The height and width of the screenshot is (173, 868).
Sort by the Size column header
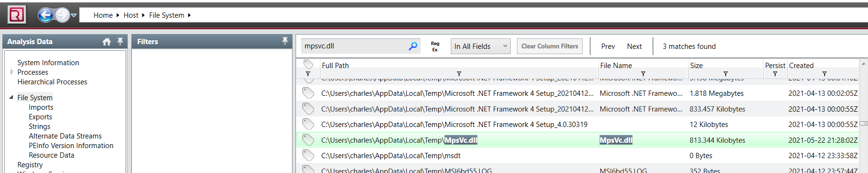coord(696,66)
